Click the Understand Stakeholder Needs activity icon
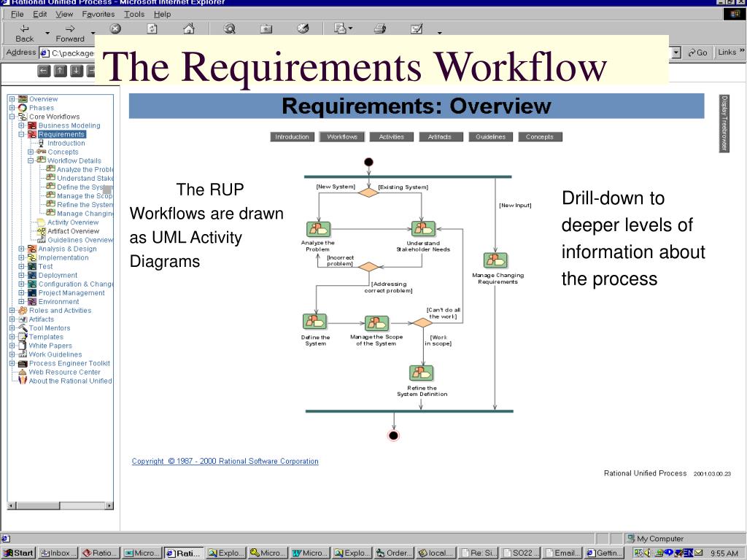The width and height of the screenshot is (747, 560). click(423, 229)
